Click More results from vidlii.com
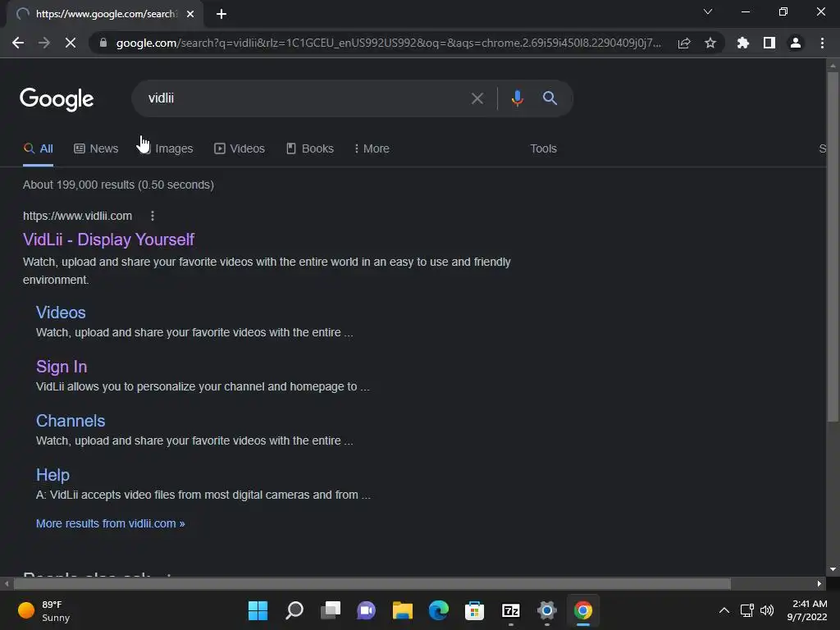The image size is (840, 630). (x=111, y=523)
